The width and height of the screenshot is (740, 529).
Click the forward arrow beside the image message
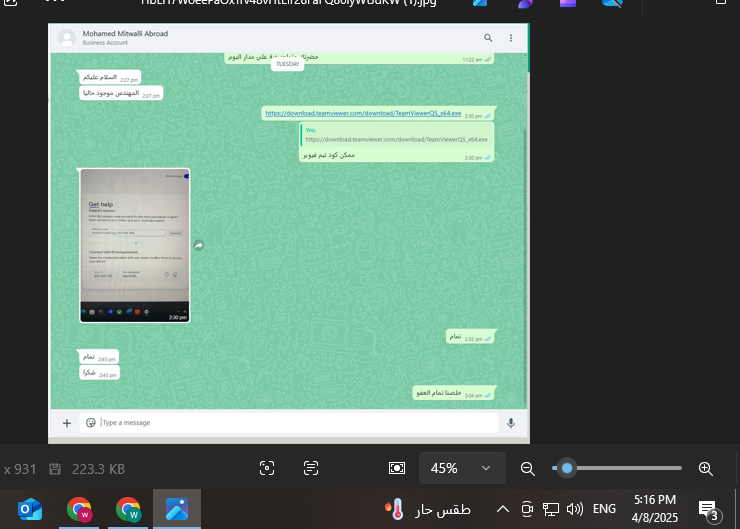coord(199,245)
